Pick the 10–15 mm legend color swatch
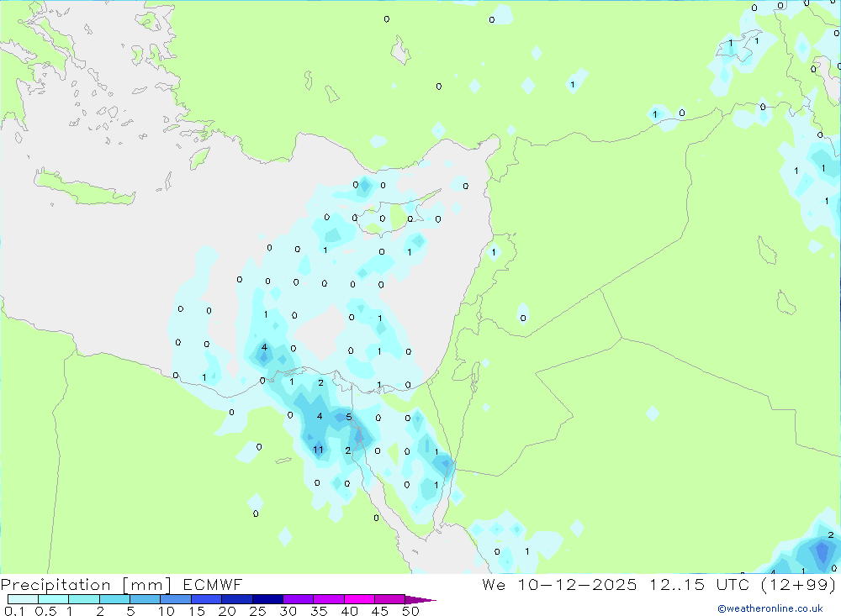 176,599
